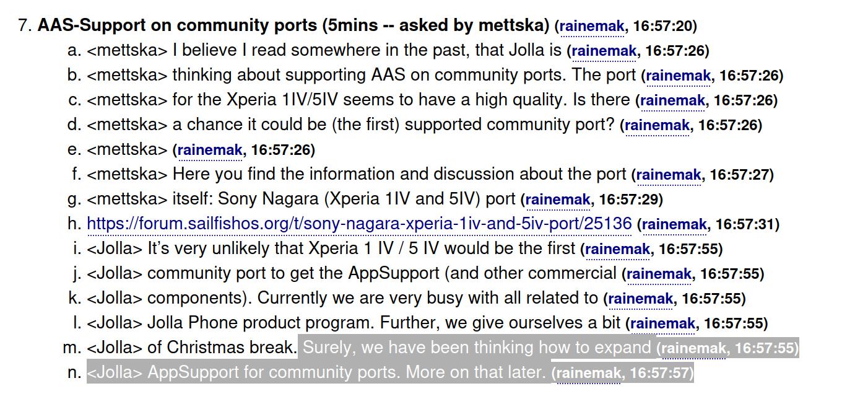Image resolution: width=868 pixels, height=404 pixels.
Task: Open highlighted rainemak link after "how to expand"
Action: coord(693,349)
